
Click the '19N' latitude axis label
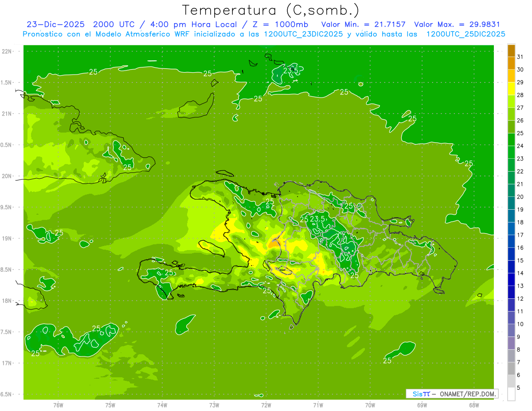coord(7,239)
